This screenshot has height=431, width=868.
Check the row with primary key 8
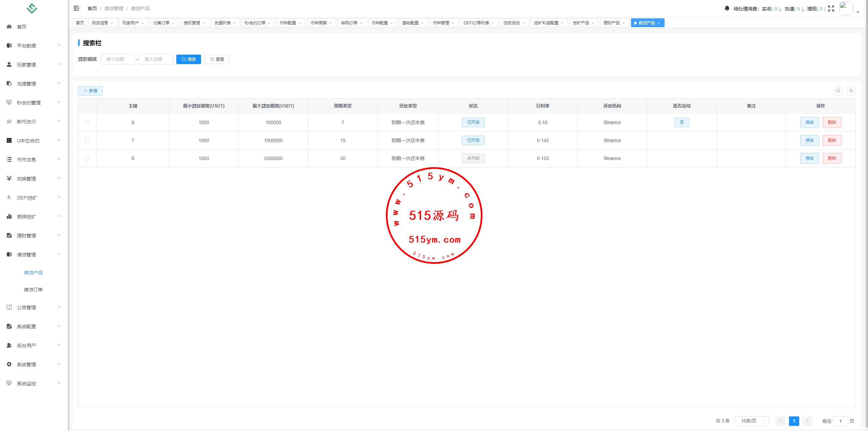(x=87, y=158)
